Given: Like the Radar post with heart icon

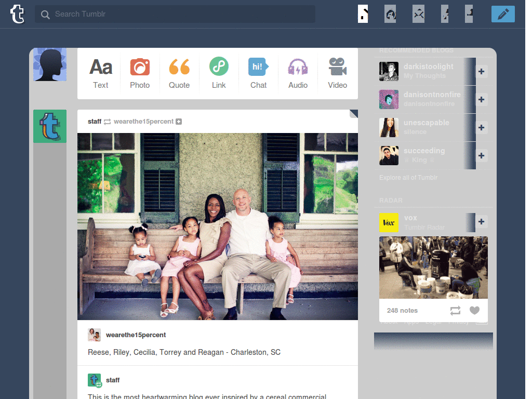Looking at the screenshot, I should tap(474, 311).
